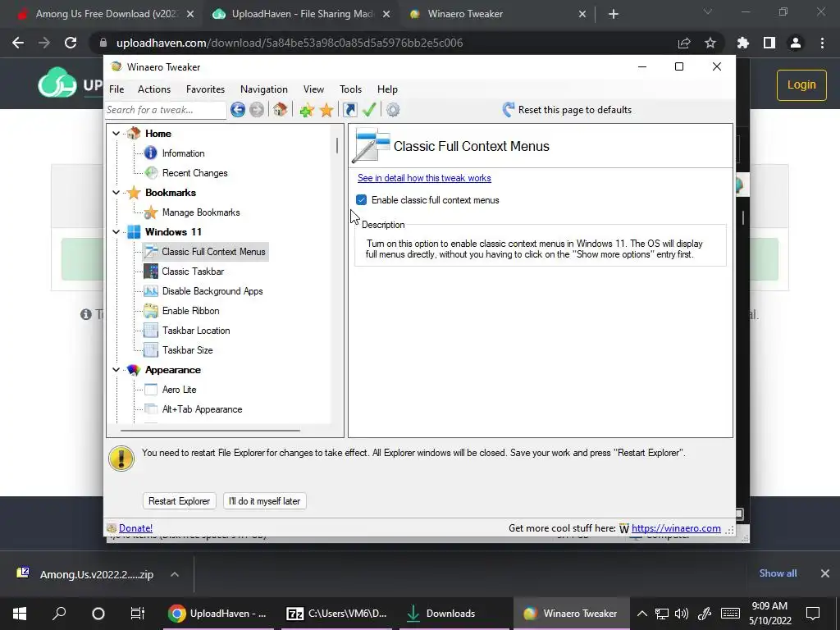
Task: Open the Among.Us zip download options arrow
Action: click(175, 574)
